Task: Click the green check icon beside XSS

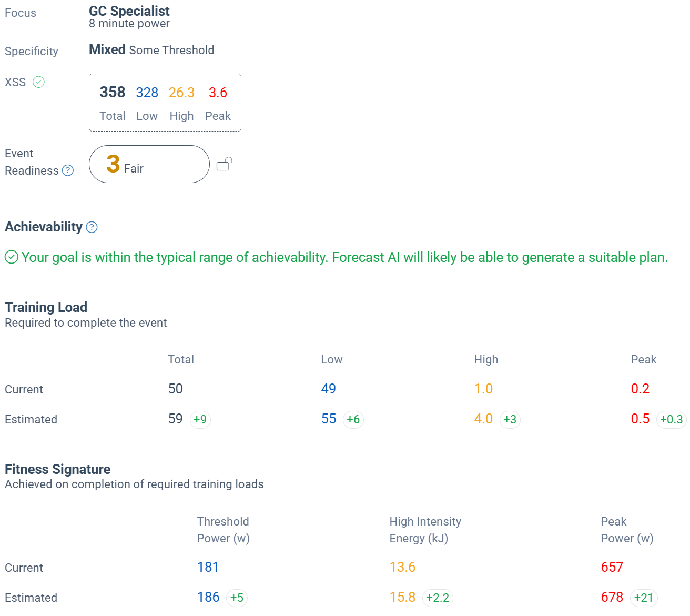Action: (39, 82)
